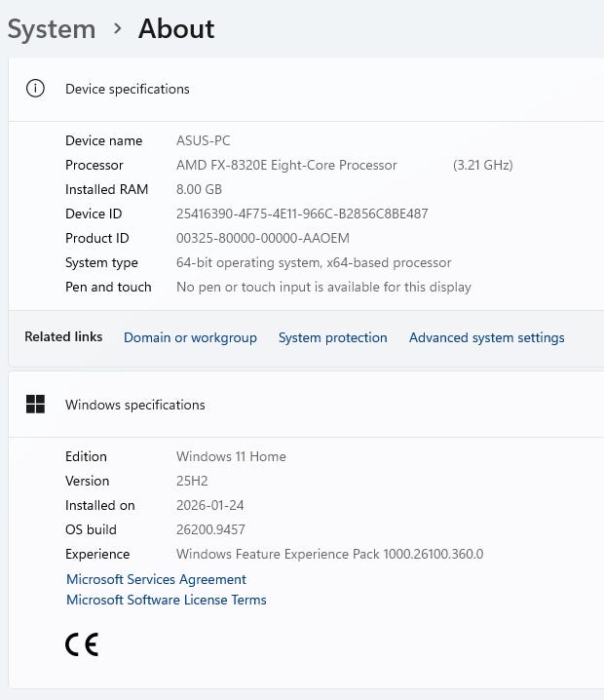Click the breadcrumb chevron after System
604x700 pixels.
coord(117,29)
